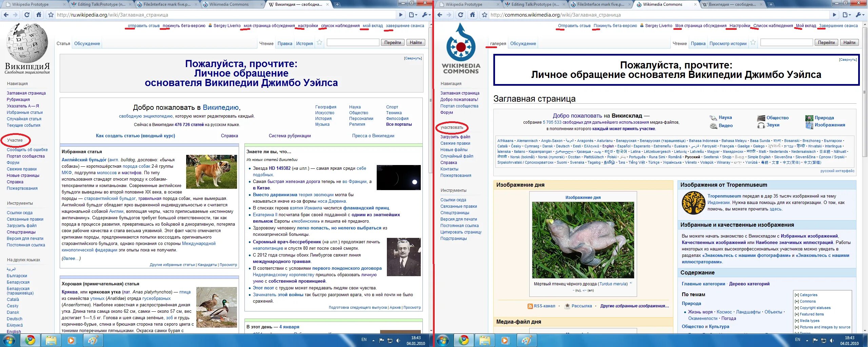Open the Другие избранные изображения link
The width and height of the screenshot is (868, 347).
pyautogui.click(x=634, y=306)
